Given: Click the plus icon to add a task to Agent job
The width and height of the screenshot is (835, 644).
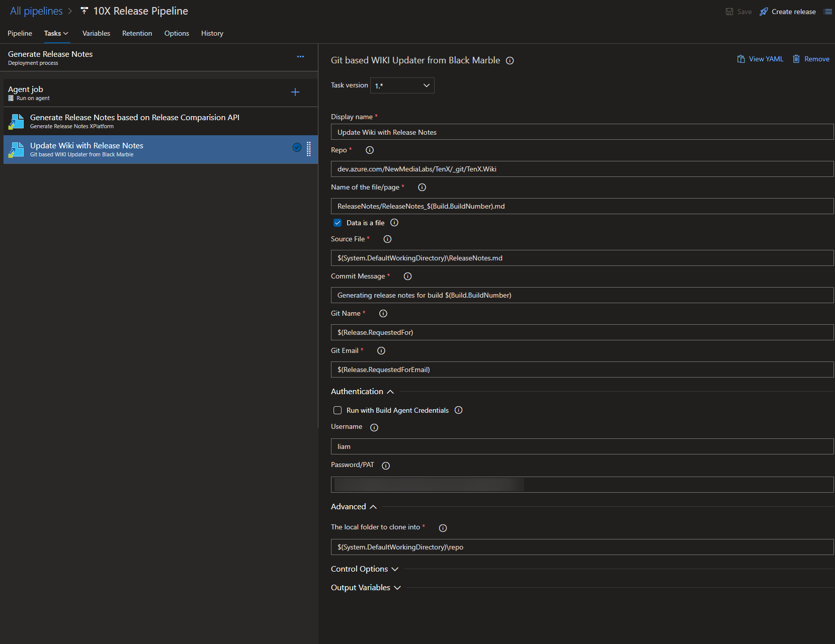Looking at the screenshot, I should coord(295,92).
